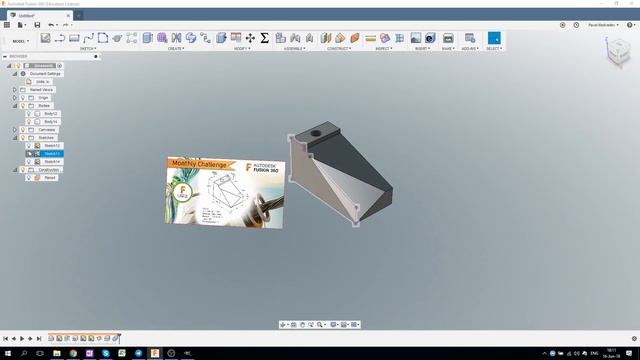Screen dimensions: 640x360
Task: Toggle visibility bulb of Origin folder
Action: [x=23, y=98]
